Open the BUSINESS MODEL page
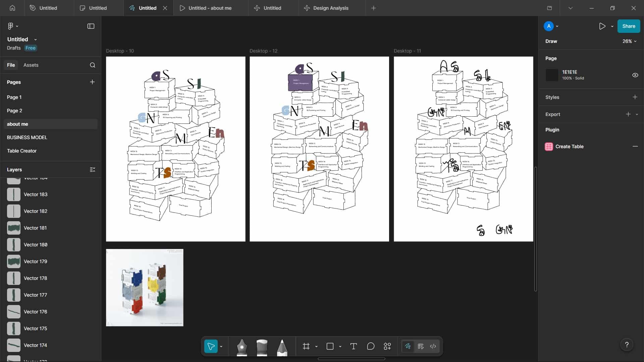 [x=27, y=137]
